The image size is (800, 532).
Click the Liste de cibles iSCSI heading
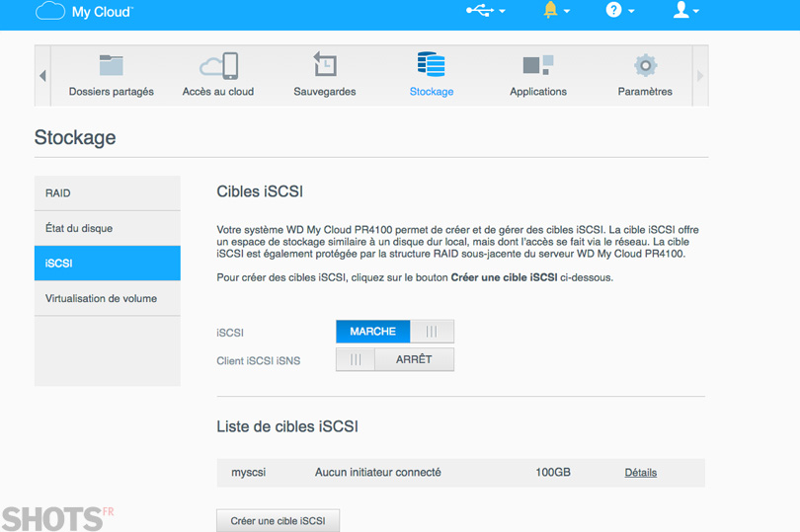tap(287, 426)
